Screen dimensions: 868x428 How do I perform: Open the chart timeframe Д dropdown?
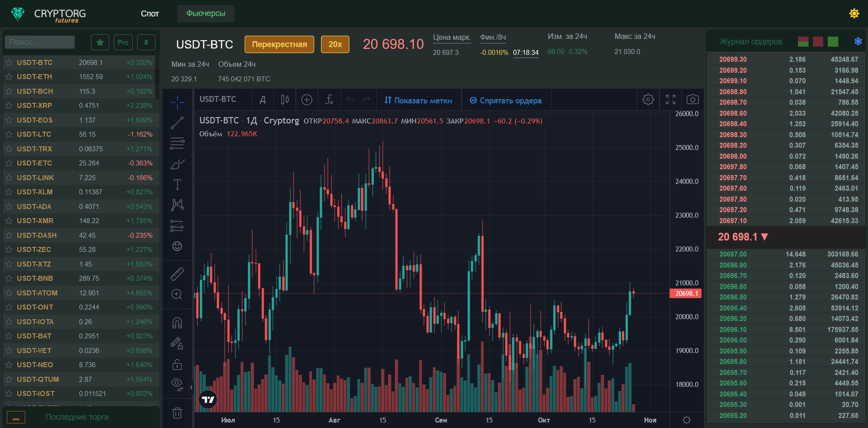263,100
